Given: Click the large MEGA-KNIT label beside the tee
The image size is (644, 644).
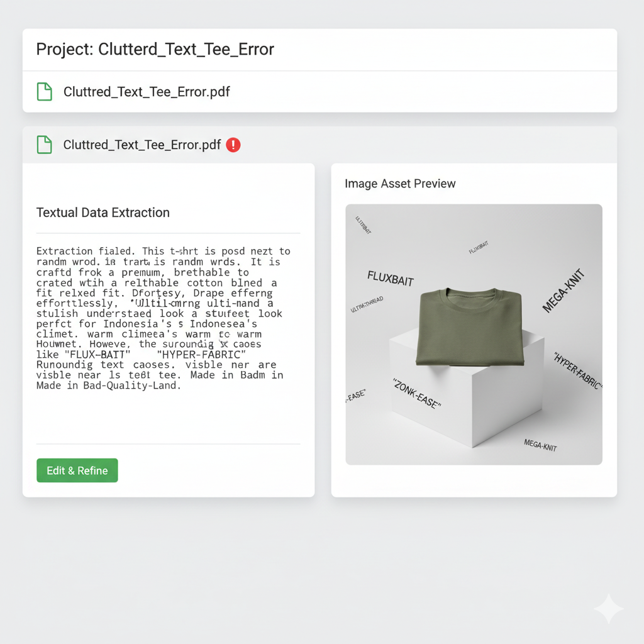Looking at the screenshot, I should 563,291.
